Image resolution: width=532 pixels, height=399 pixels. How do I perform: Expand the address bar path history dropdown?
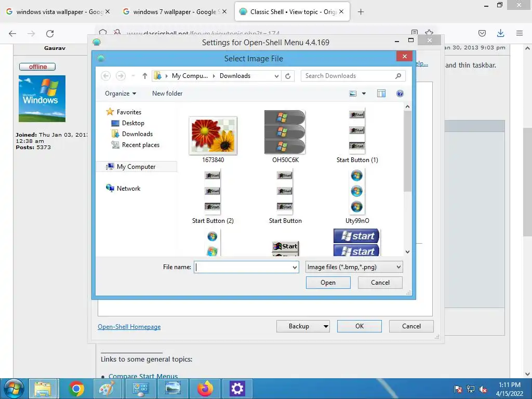click(x=276, y=76)
